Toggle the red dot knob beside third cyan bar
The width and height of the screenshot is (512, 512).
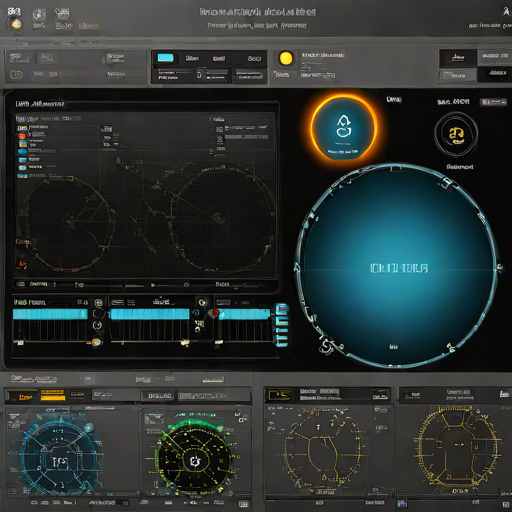coord(215,313)
